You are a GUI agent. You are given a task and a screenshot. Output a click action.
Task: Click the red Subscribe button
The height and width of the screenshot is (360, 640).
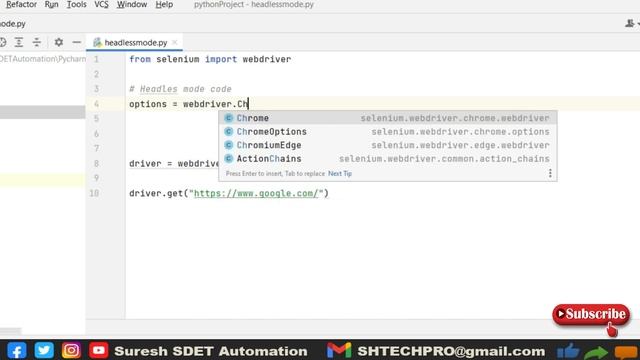[x=591, y=314]
